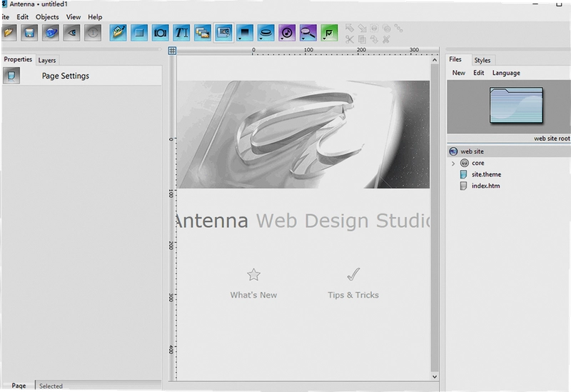This screenshot has height=392, width=571.
Task: Click the Save floppy disk icon
Action: (29, 33)
